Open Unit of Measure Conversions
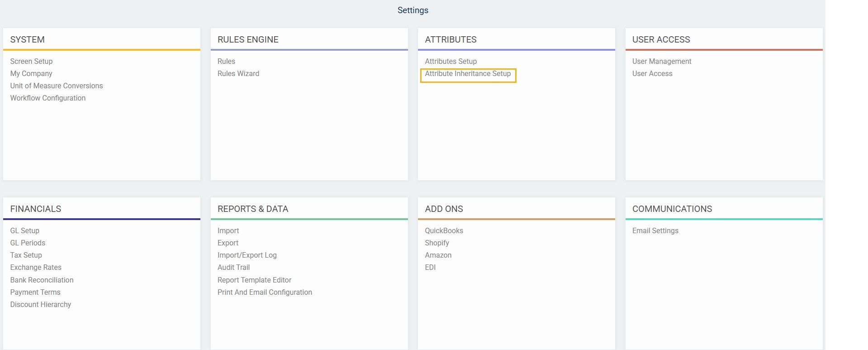Viewport: 868px width, 350px height. (57, 86)
